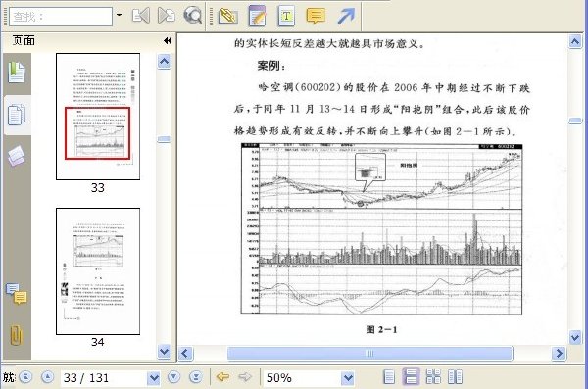The height and width of the screenshot is (389, 588).
Task: Click the heading text 案例：
Action: (x=271, y=66)
